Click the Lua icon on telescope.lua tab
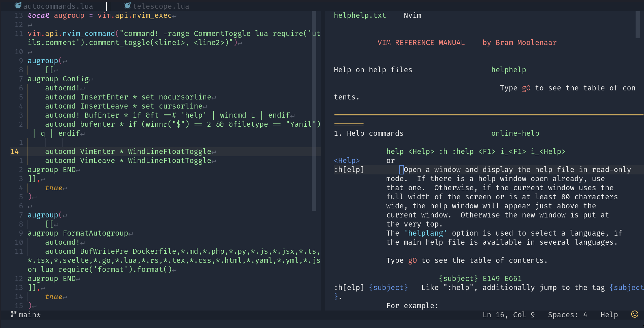Screen dimensions: 644x328 click(x=128, y=6)
